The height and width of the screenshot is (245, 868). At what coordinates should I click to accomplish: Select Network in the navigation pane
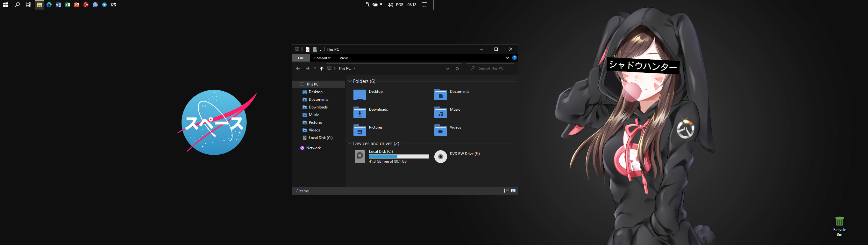tap(313, 148)
